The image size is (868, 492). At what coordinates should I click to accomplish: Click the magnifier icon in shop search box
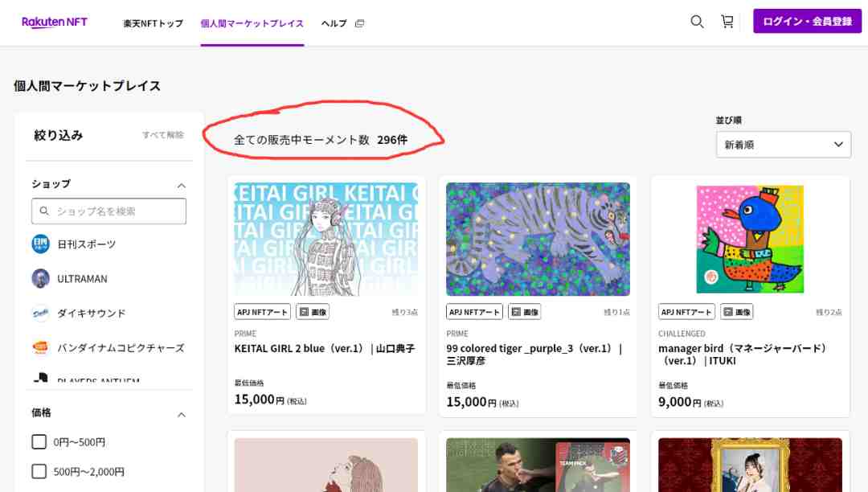[44, 211]
